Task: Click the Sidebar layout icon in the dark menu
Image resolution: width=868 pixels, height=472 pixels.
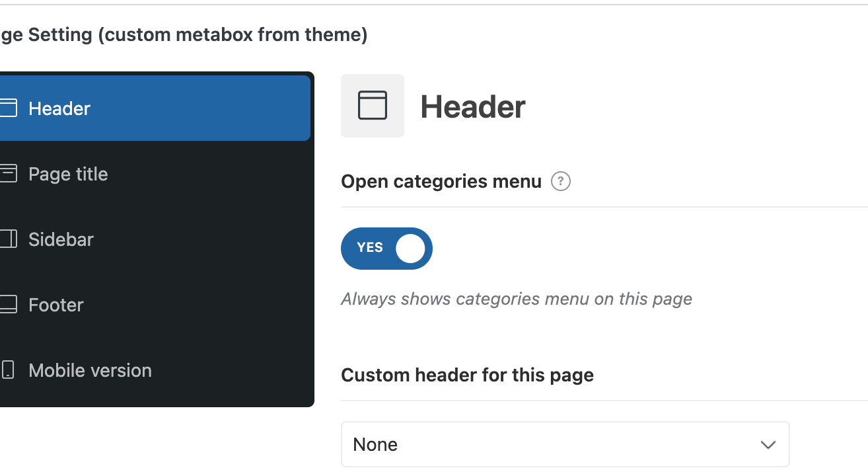Action: pos(8,239)
